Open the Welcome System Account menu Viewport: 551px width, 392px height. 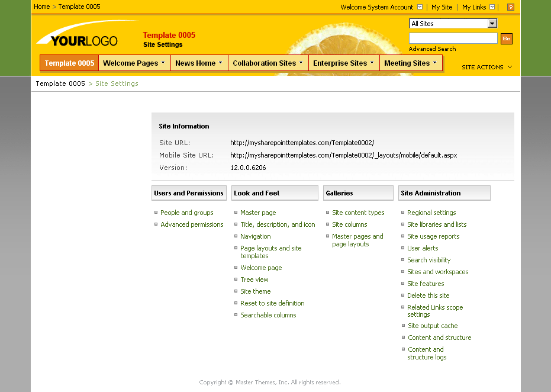tap(381, 7)
